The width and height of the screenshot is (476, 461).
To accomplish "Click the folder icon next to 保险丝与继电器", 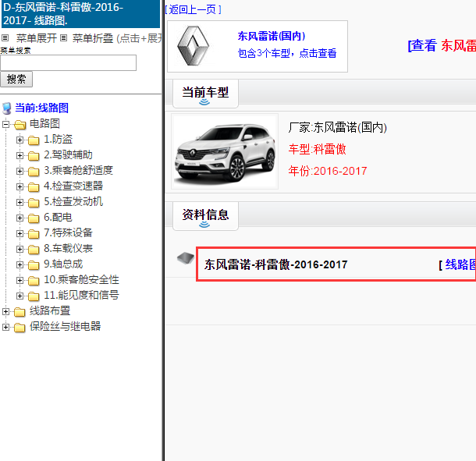I will (20, 328).
